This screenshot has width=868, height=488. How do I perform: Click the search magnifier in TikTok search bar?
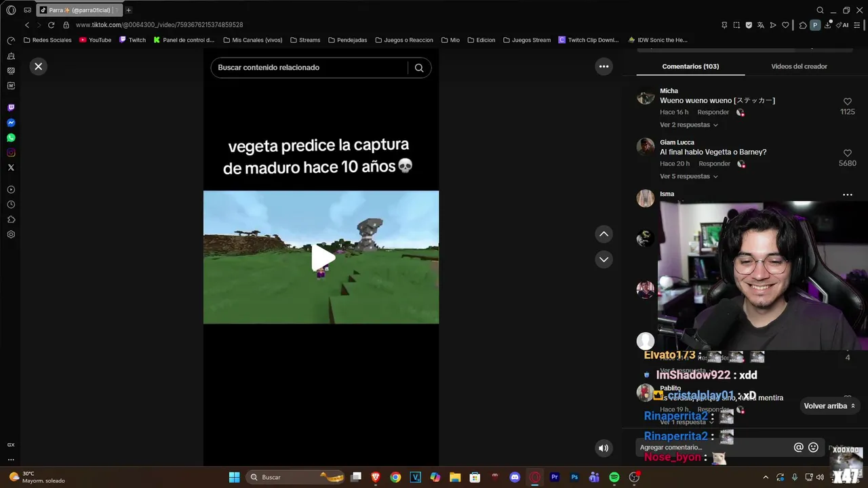[419, 68]
